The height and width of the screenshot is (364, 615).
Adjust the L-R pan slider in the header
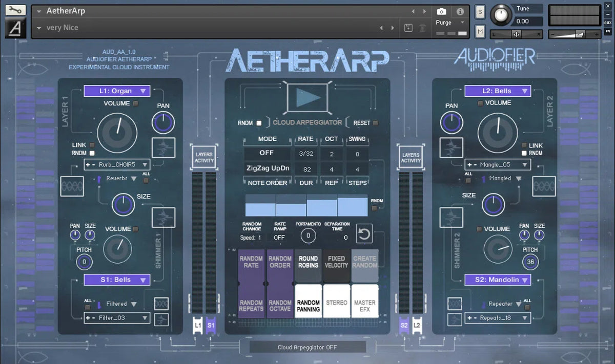click(x=518, y=33)
